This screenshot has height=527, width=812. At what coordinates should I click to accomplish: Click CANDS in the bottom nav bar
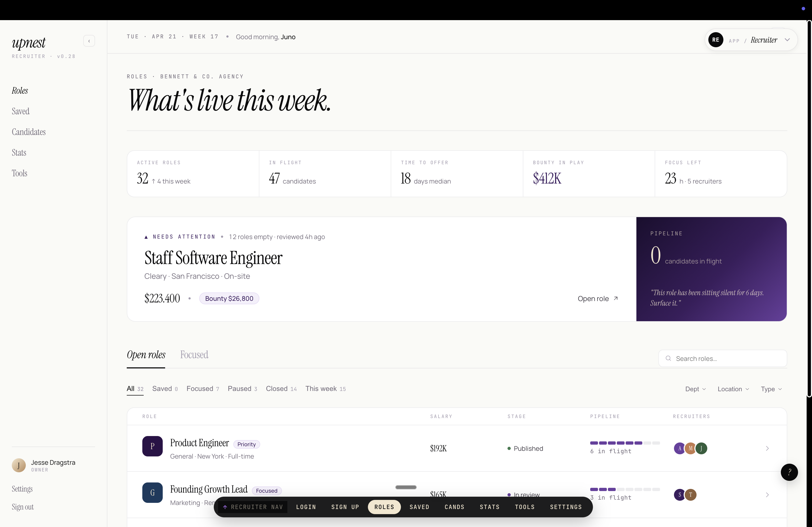454,507
